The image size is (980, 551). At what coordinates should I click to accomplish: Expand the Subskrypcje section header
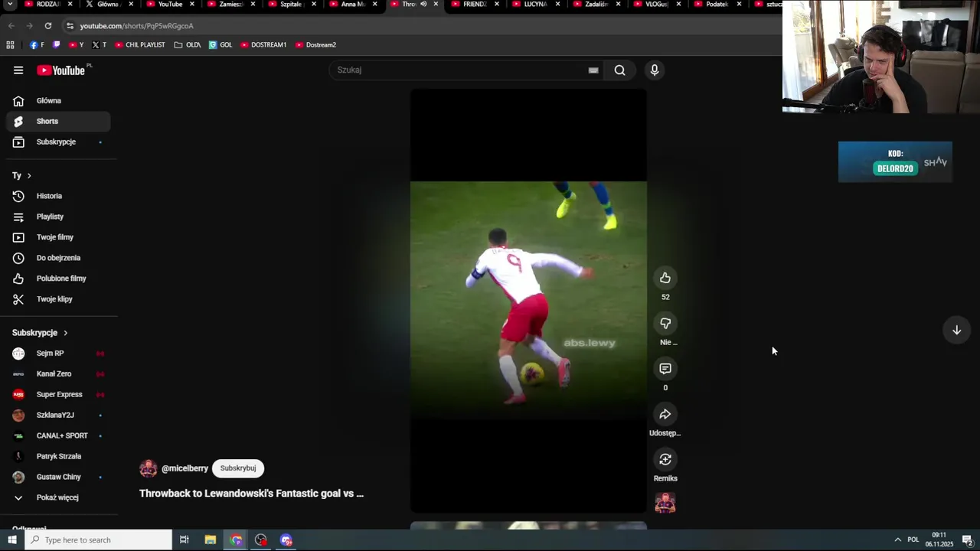point(40,333)
